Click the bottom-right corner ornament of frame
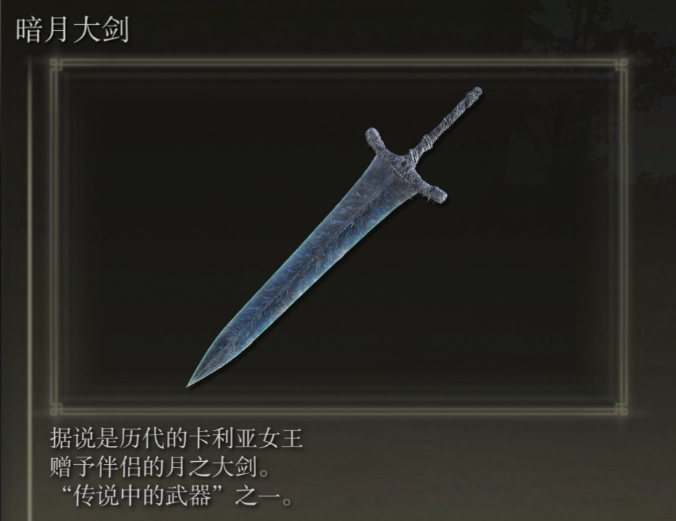Image resolution: width=676 pixels, height=521 pixels. (621, 410)
